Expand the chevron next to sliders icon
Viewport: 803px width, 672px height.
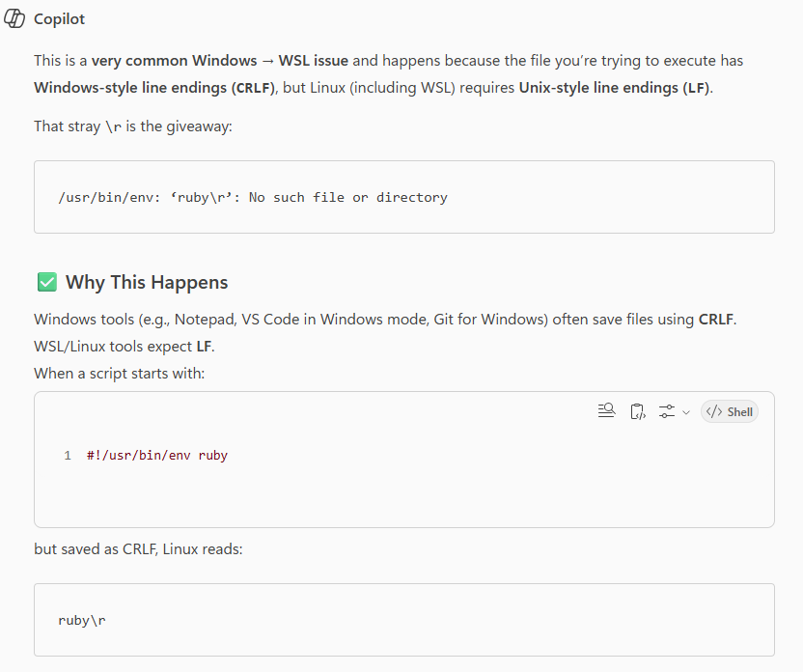pyautogui.click(x=686, y=412)
